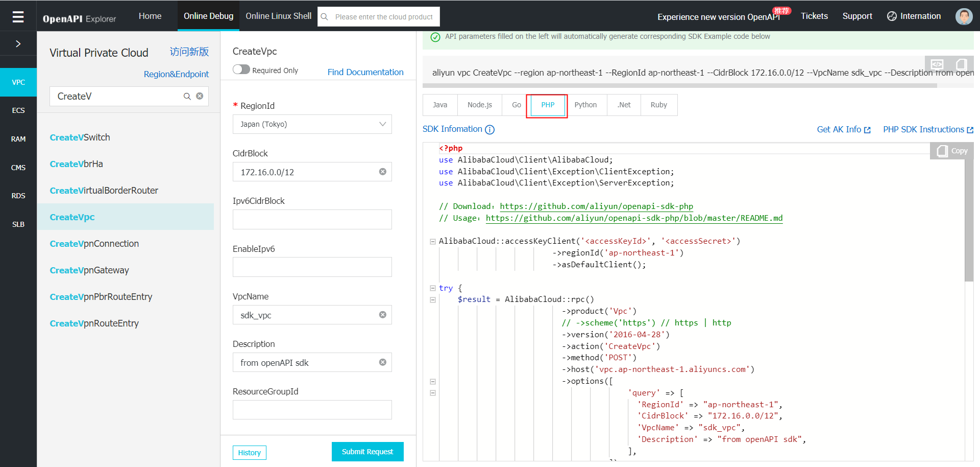Viewport: 980px width, 467px height.
Task: Switch to Ruby SDK tab
Action: pyautogui.click(x=659, y=105)
